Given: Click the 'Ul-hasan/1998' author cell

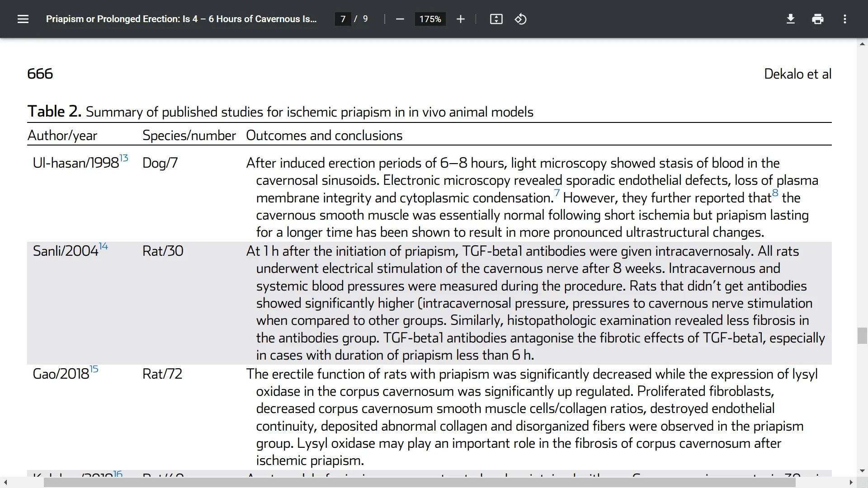Looking at the screenshot, I should click(76, 163).
